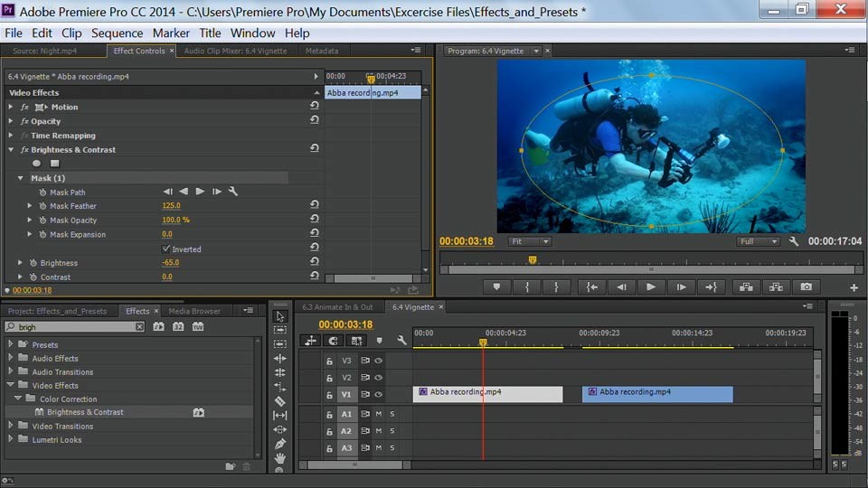The image size is (868, 488).
Task: Collapse Video Effects folder
Action: 11,385
